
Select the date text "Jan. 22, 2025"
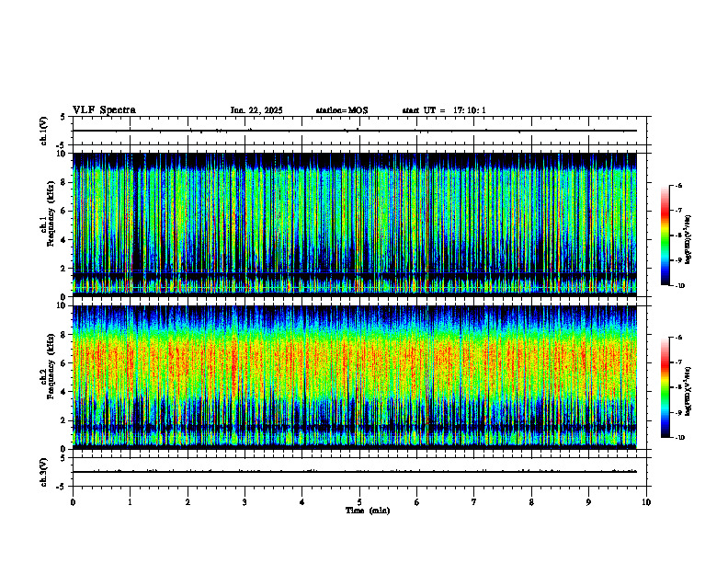[x=256, y=110]
